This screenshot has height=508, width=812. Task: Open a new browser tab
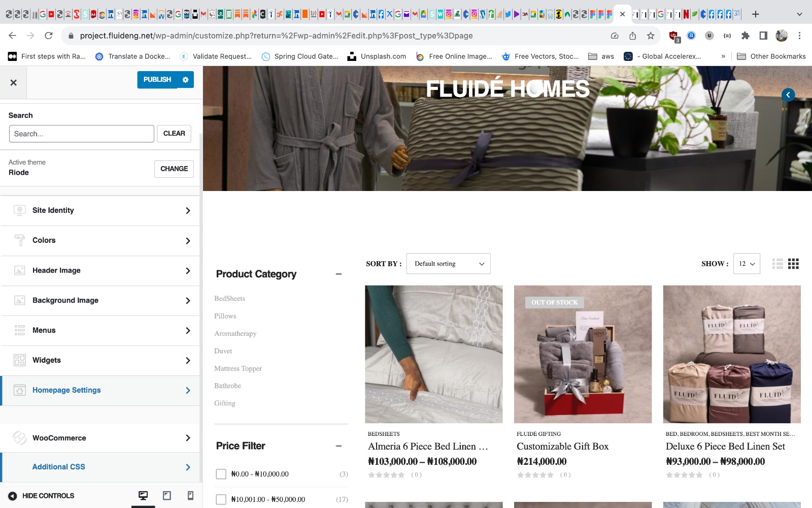(756, 14)
